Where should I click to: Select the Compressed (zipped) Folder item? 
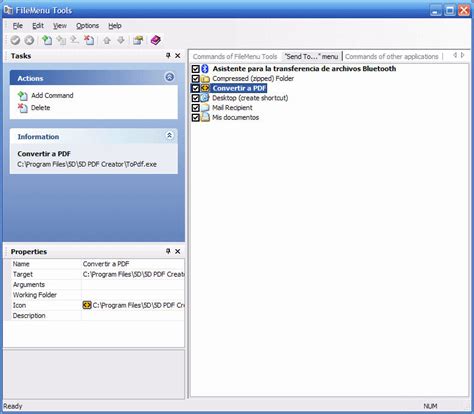coord(253,79)
